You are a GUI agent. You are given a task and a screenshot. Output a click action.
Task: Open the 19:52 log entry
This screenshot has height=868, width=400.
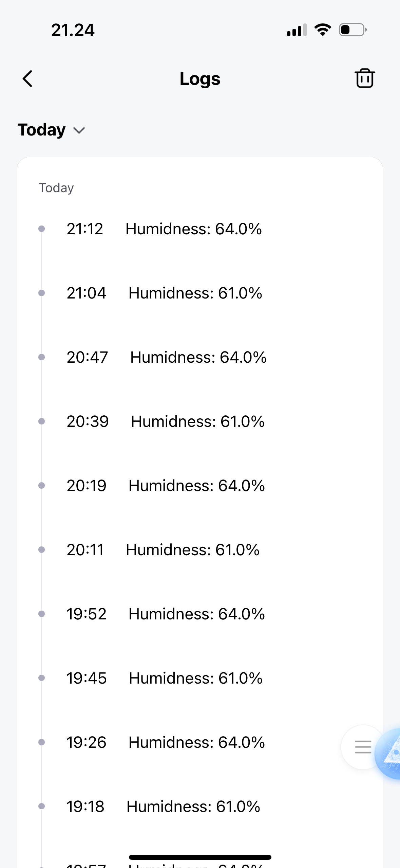click(165, 614)
